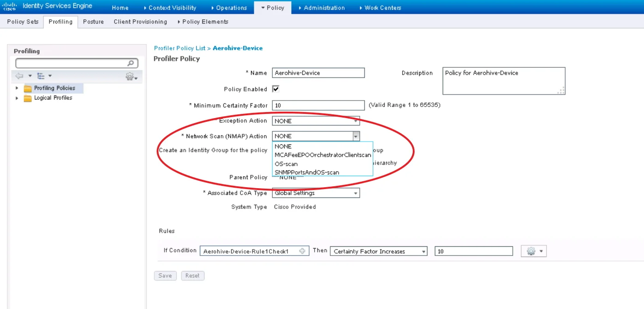
Task: Click the tree view icon
Action: tap(41, 76)
